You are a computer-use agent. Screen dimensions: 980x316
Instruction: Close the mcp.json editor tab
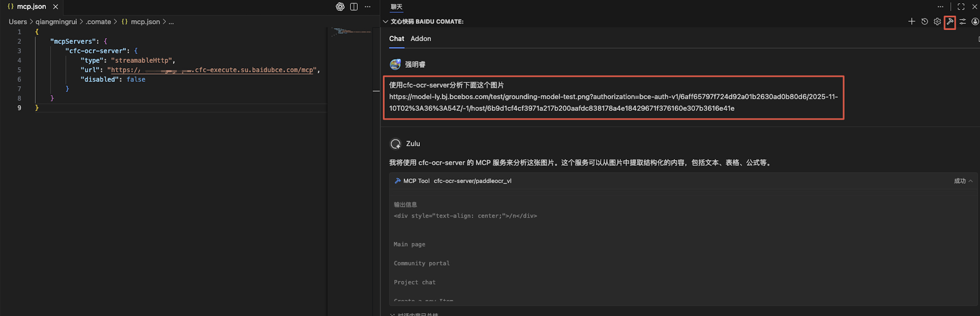click(56, 7)
